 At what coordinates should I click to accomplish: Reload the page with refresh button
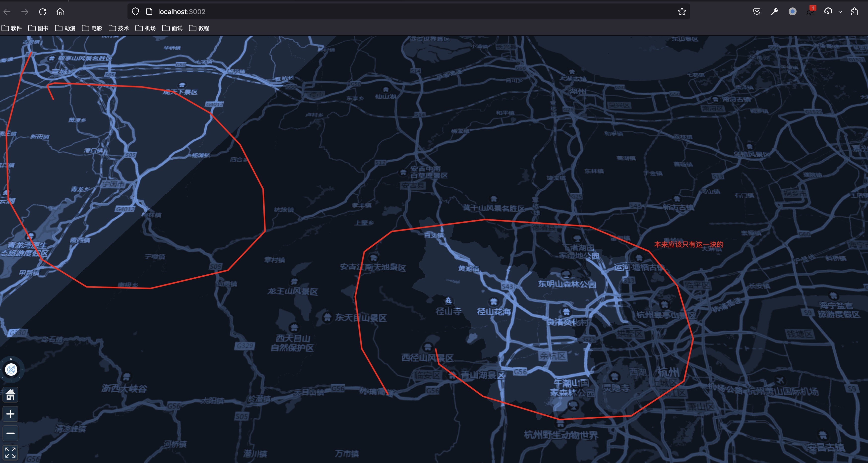(42, 12)
